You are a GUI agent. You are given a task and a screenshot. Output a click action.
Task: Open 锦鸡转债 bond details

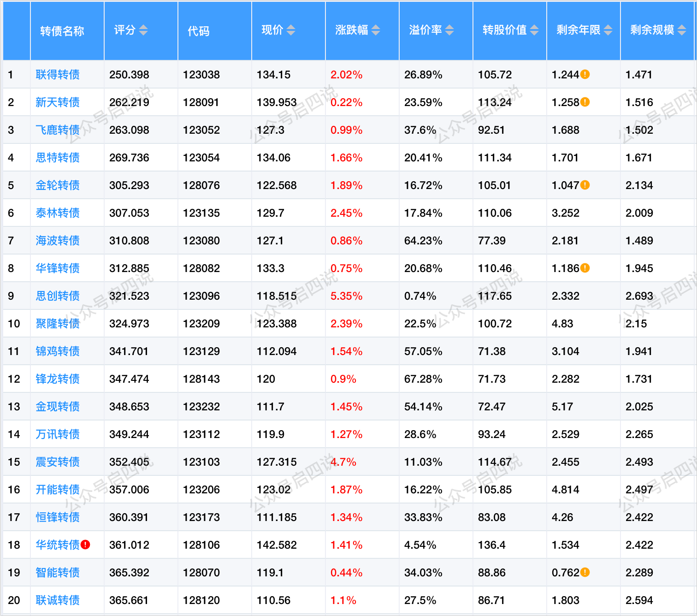58,351
